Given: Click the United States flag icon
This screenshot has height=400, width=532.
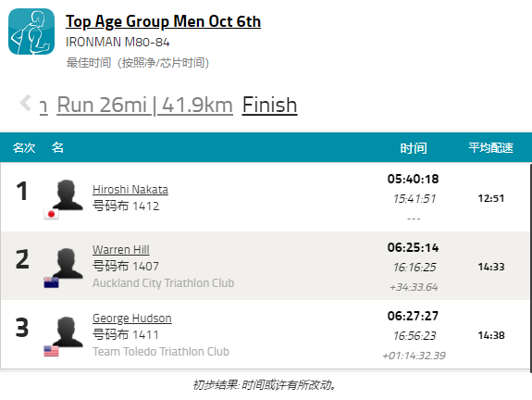Looking at the screenshot, I should (51, 351).
